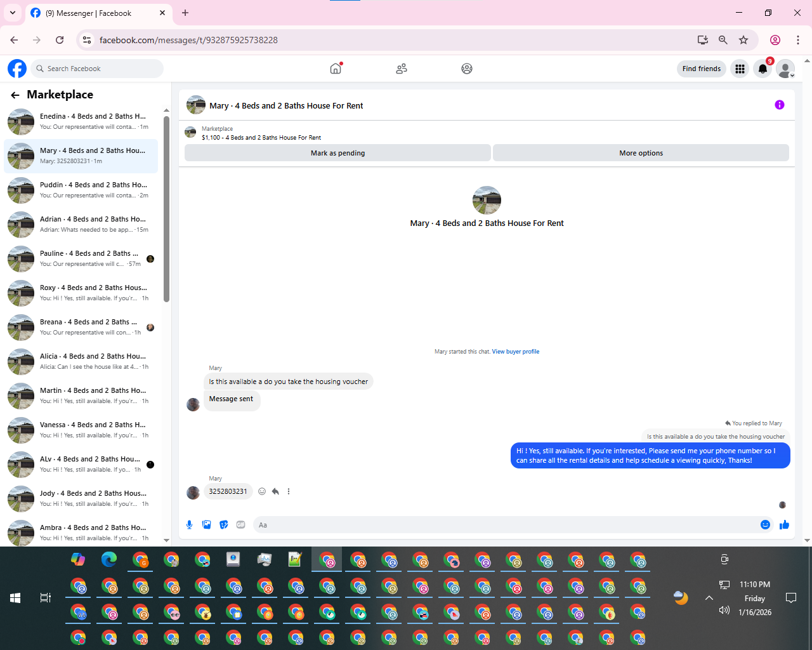React to message 3252803231 with emoji

pos(262,491)
